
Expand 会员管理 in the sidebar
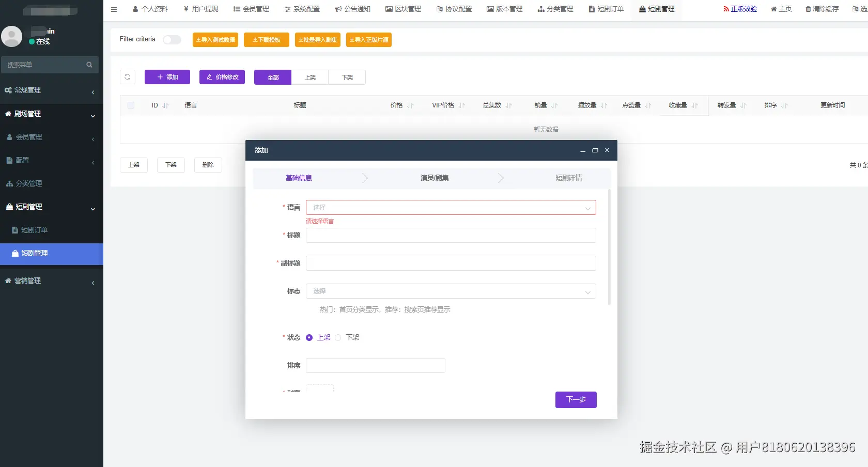pyautogui.click(x=52, y=137)
